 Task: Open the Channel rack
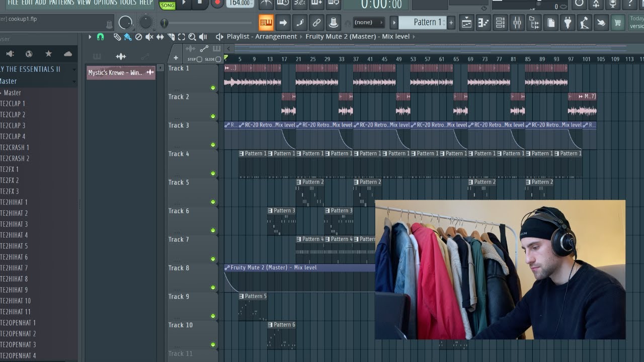[500, 22]
